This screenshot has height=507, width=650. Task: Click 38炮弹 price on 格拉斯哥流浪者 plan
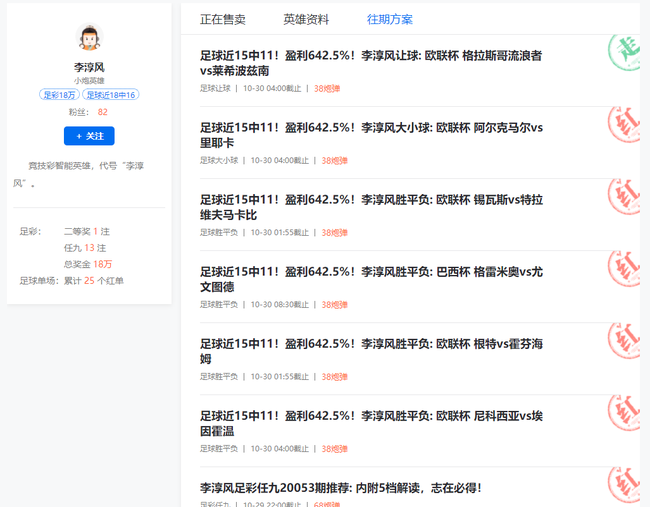[327, 88]
